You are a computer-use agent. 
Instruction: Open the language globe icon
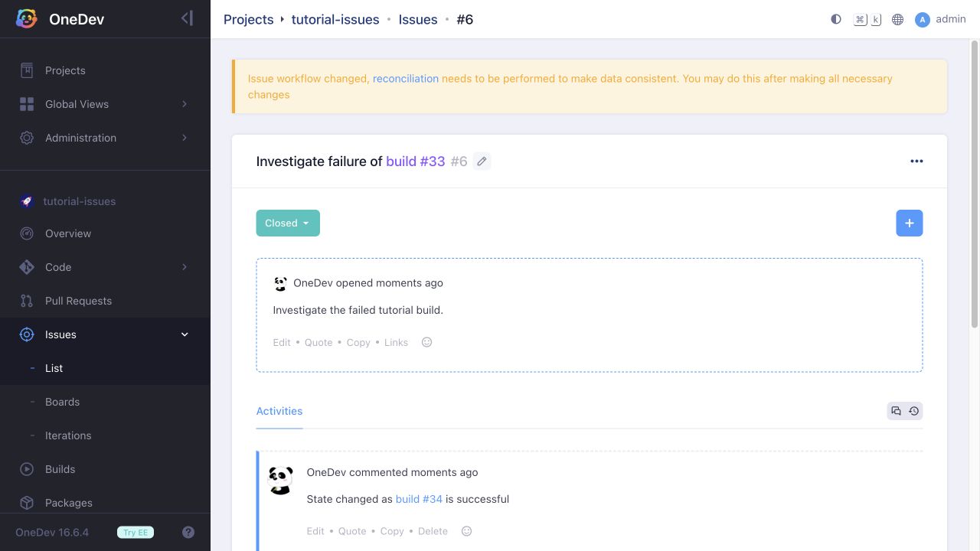(898, 19)
